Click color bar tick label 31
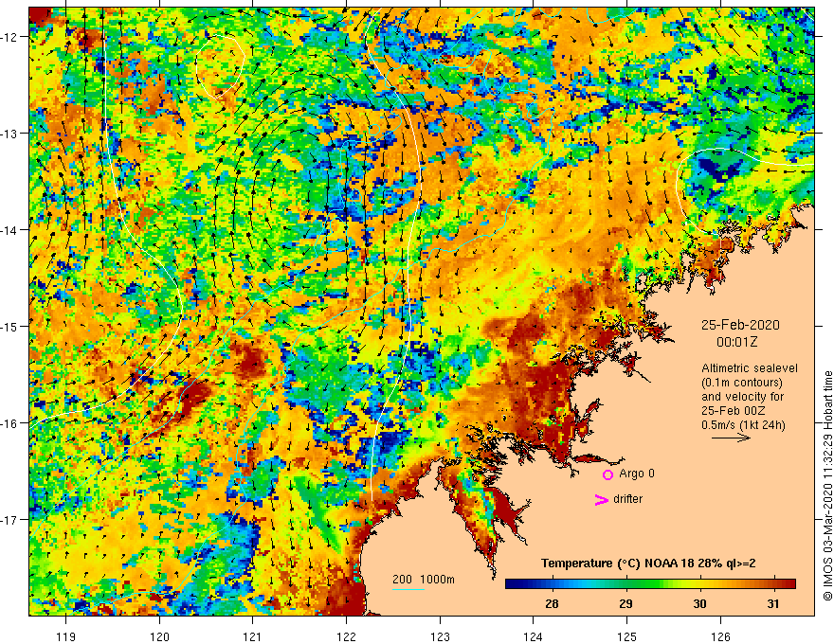 pyautogui.click(x=773, y=603)
